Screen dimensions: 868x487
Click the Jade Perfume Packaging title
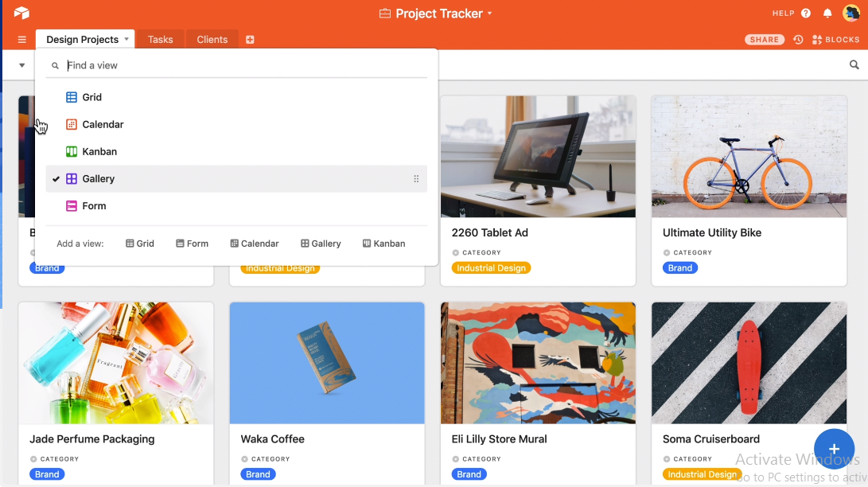click(92, 439)
